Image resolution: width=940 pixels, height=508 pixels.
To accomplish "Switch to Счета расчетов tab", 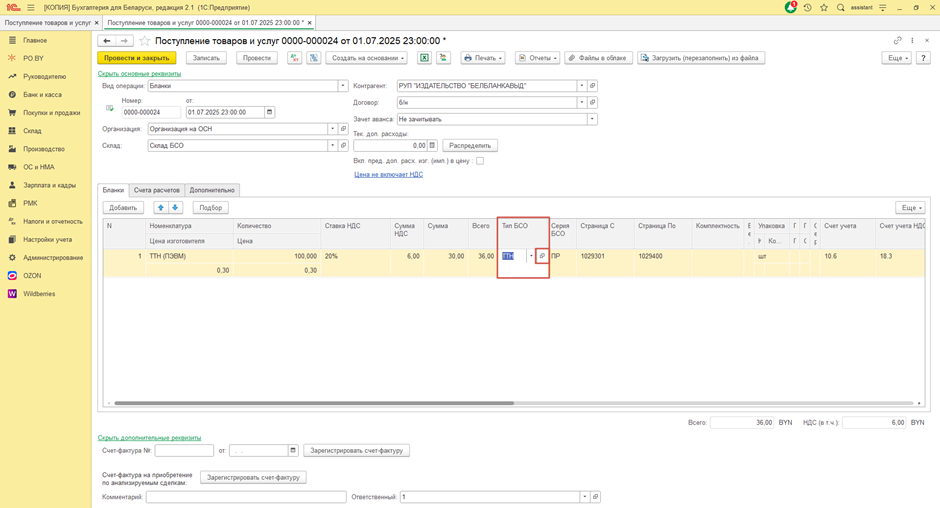I will click(156, 190).
